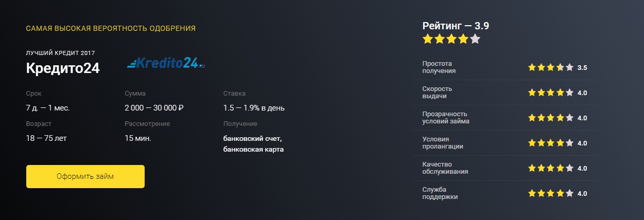644x220 pixels.
Task: Click the overall 3.9 rating stars
Action: 451,39
